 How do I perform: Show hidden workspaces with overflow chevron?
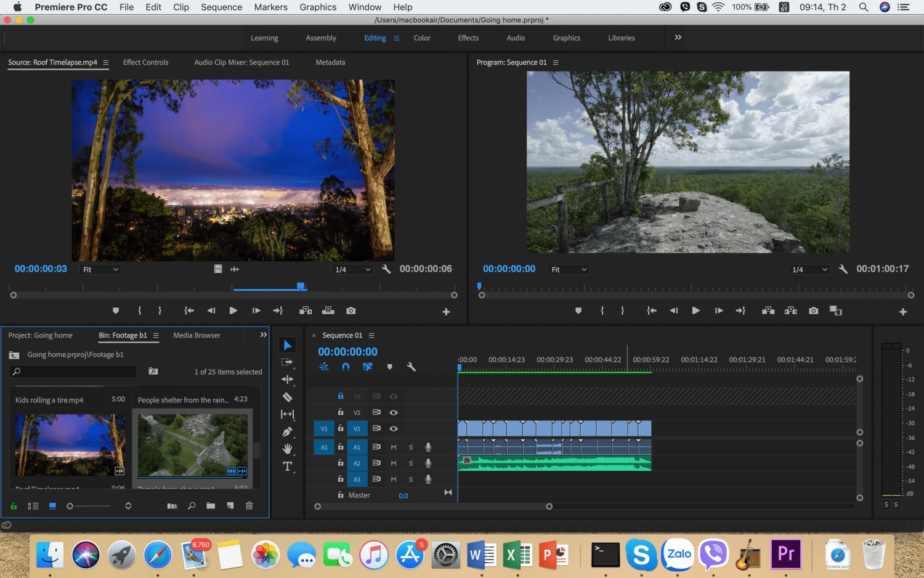[678, 38]
